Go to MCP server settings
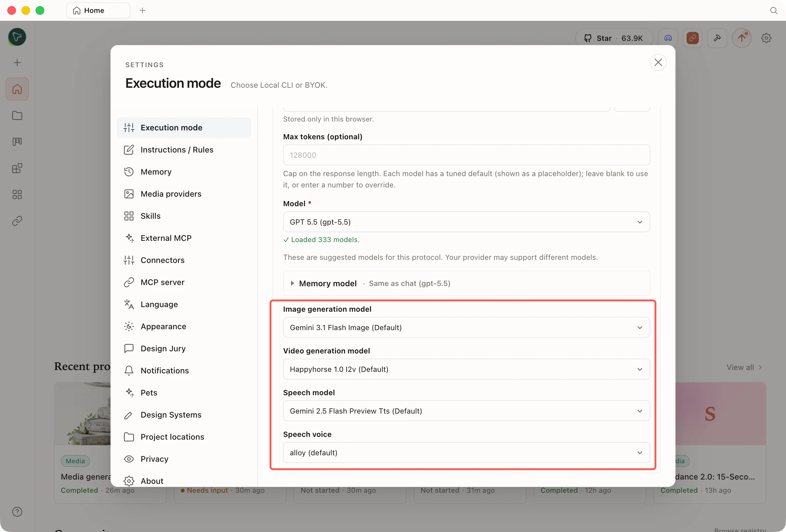The width and height of the screenshot is (786, 532). (184, 282)
